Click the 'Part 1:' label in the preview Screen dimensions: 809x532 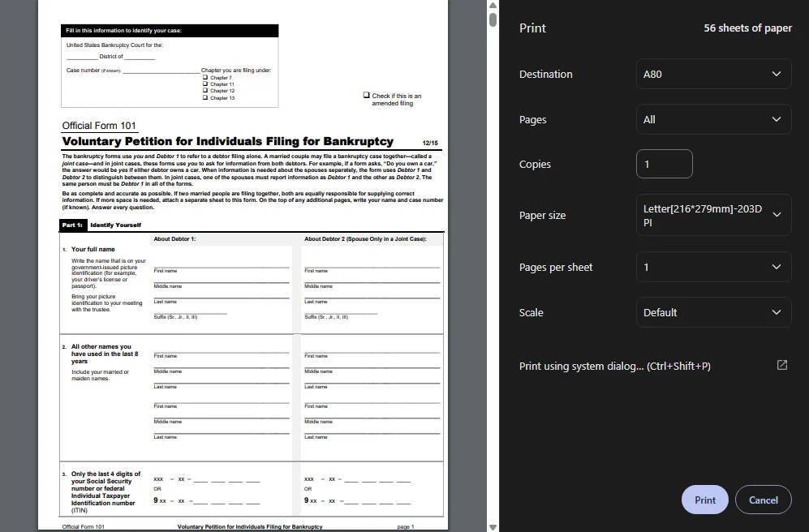pos(72,225)
